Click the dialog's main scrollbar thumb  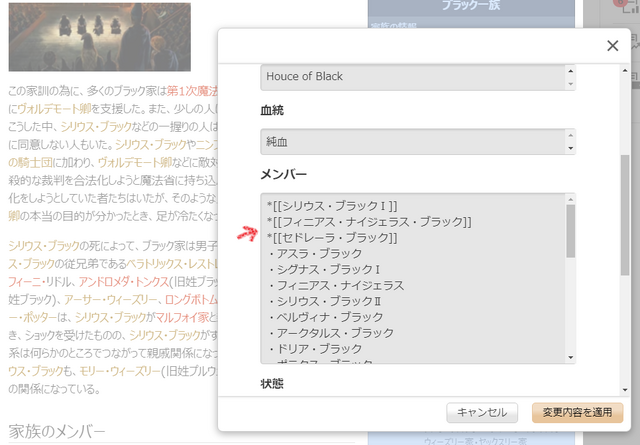tap(625, 215)
